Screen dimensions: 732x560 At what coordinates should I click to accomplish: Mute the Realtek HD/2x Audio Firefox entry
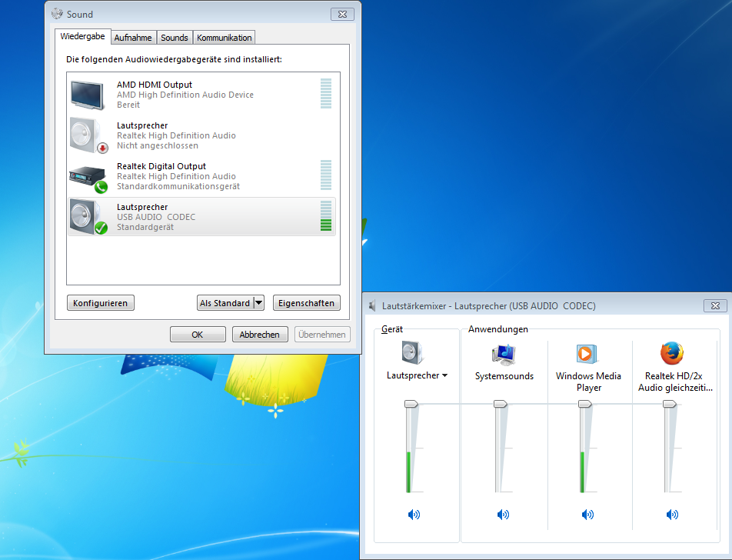(x=672, y=515)
